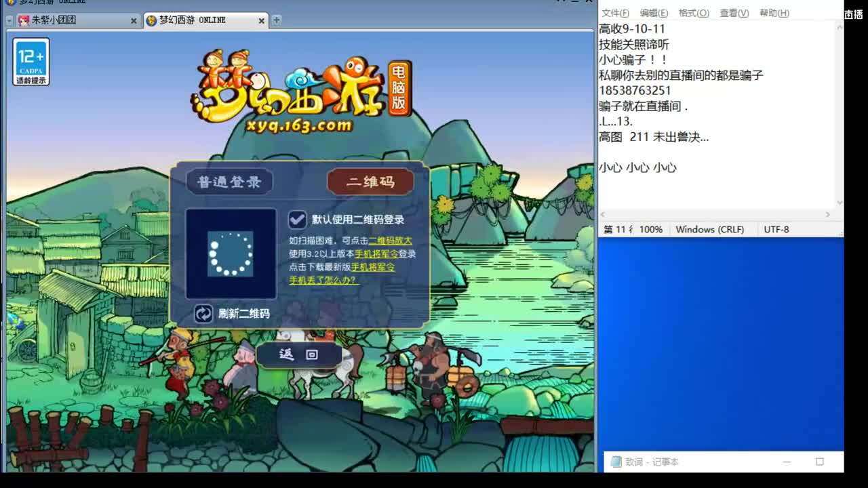This screenshot has height=488, width=868.
Task: Close the 梦幻西游 ONLINE tab
Action: (262, 21)
